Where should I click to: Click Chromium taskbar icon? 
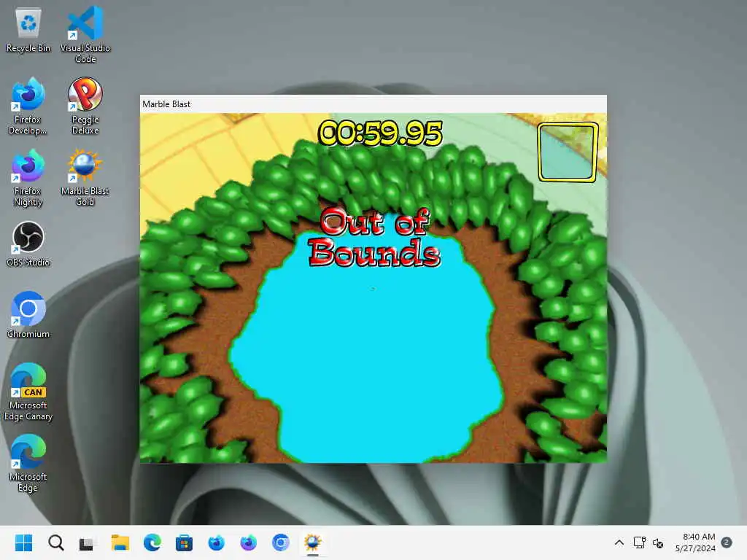pyautogui.click(x=281, y=542)
